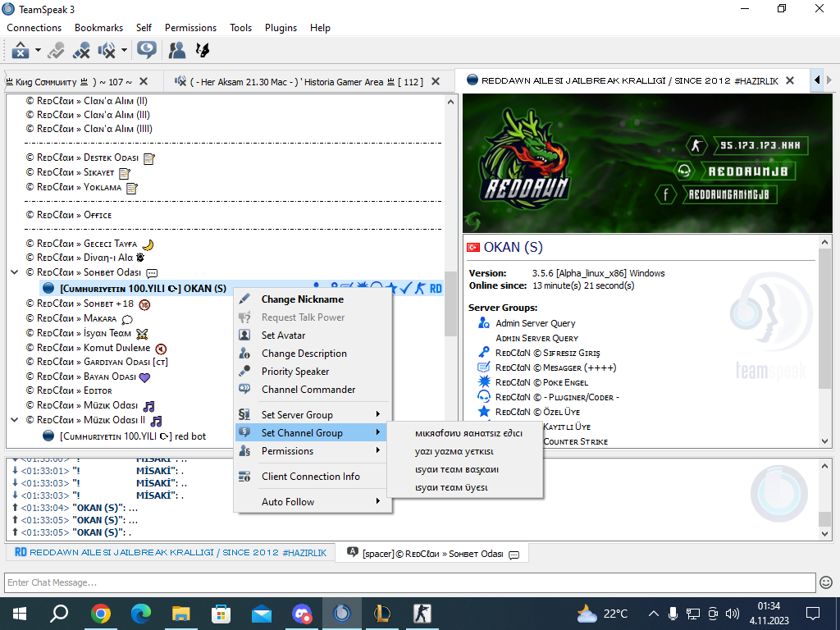Click the channel tree vertical scrollbar
This screenshot has height=630, width=840.
coord(450,304)
